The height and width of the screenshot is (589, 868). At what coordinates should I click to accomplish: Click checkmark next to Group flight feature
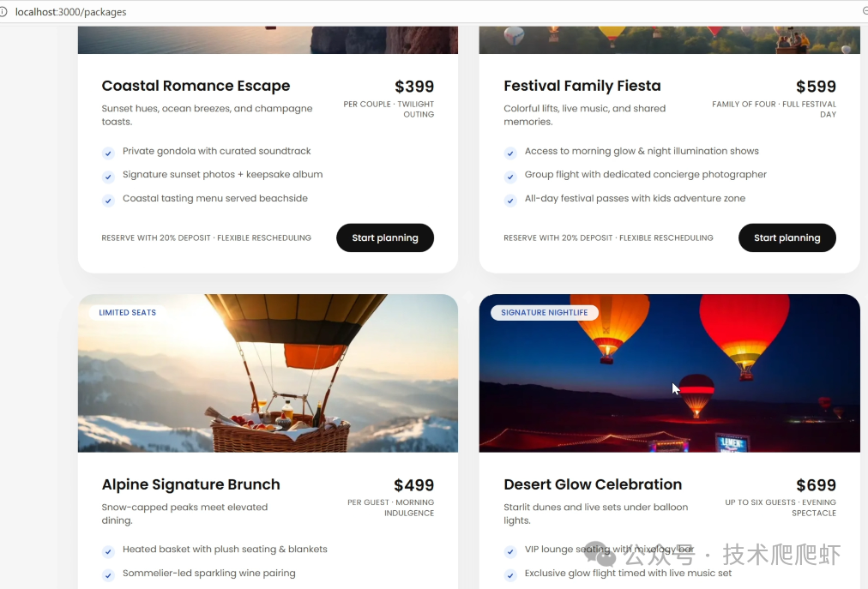(510, 177)
